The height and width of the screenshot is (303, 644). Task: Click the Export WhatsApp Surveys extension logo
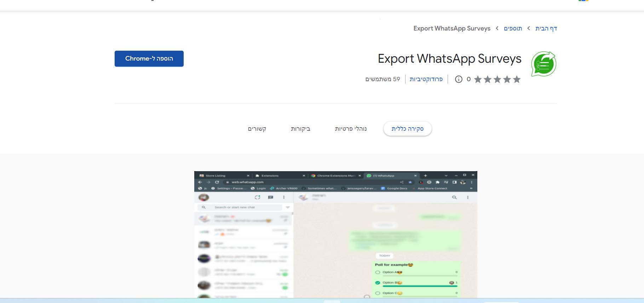[544, 64]
